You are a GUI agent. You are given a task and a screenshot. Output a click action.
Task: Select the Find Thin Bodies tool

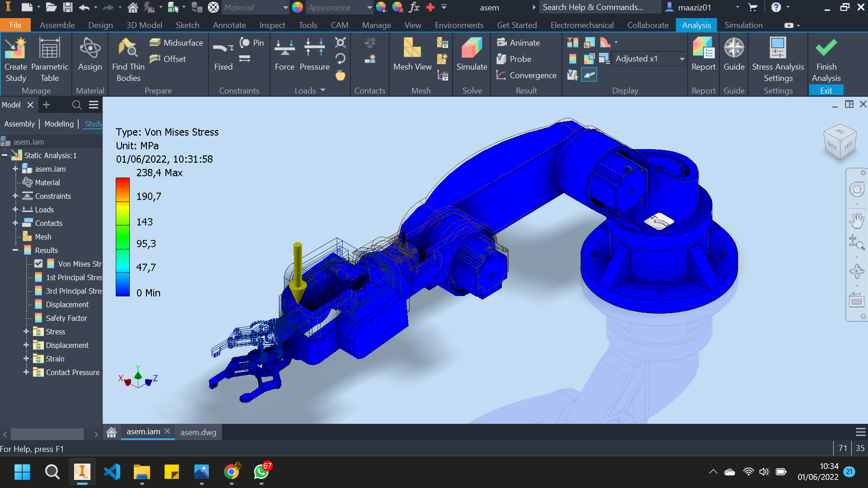[128, 60]
